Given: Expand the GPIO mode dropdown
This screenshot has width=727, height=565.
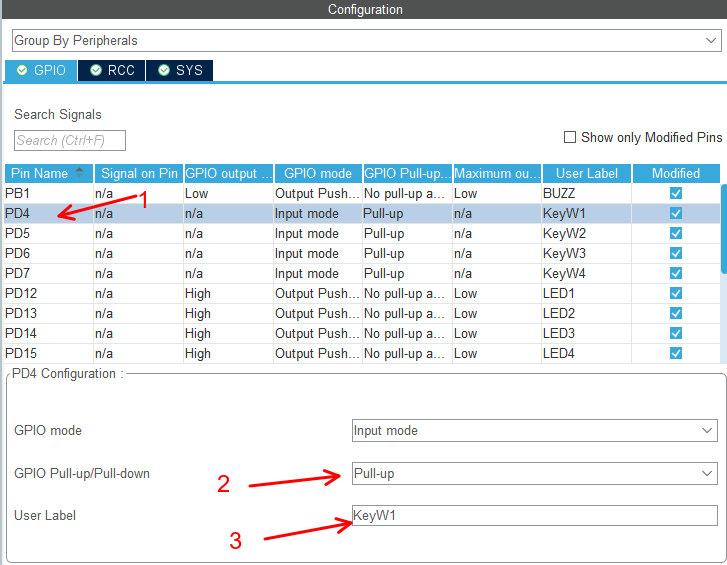Looking at the screenshot, I should pos(534,430).
